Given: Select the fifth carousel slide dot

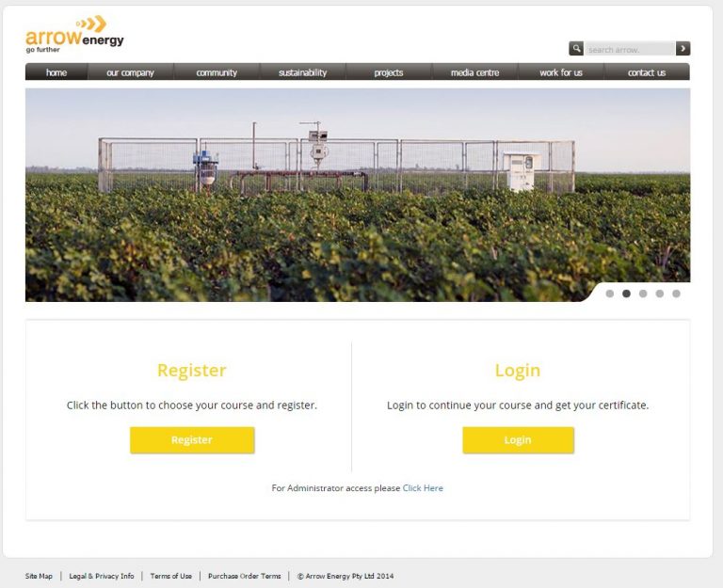Looking at the screenshot, I should 676,294.
